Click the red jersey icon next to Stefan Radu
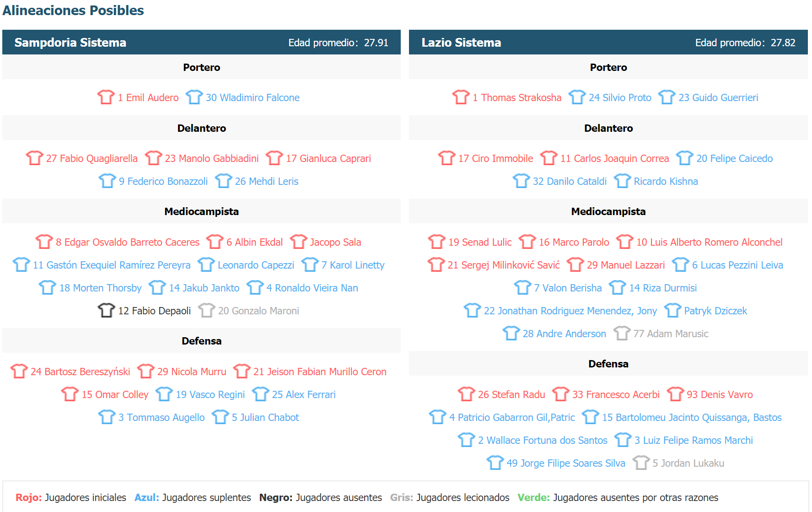Image resolution: width=812 pixels, height=512 pixels. click(x=466, y=394)
